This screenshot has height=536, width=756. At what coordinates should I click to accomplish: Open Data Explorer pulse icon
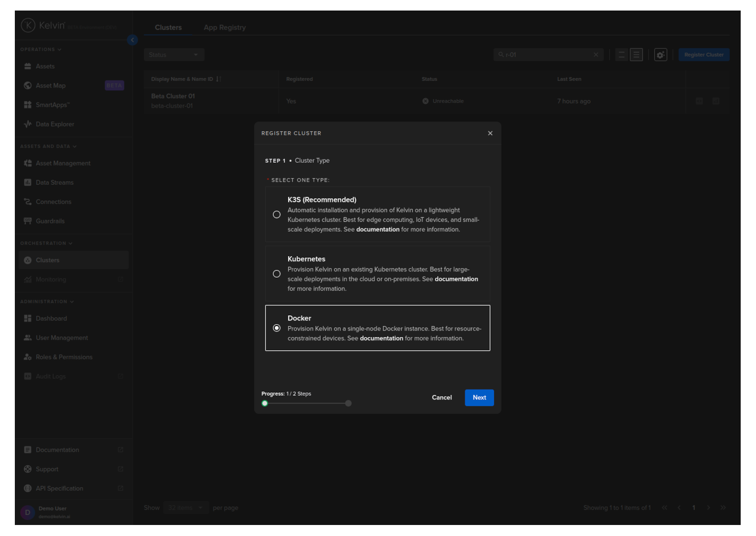(28, 124)
